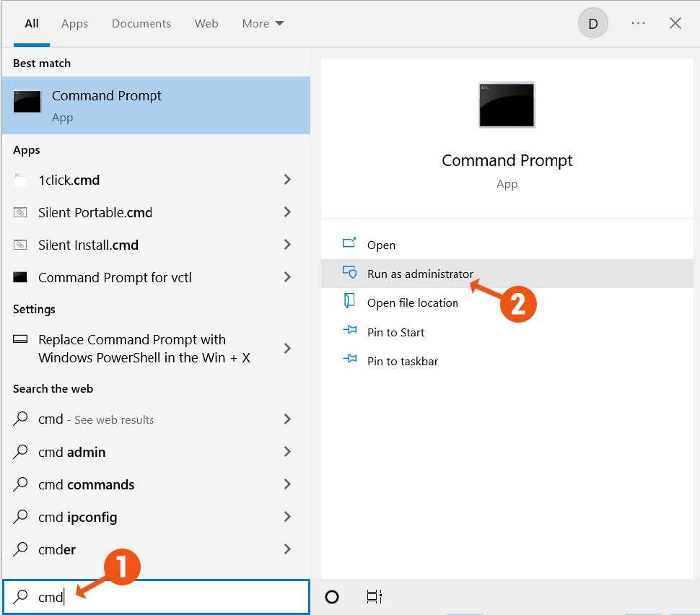Click the Pin to Start pin icon

349,330
